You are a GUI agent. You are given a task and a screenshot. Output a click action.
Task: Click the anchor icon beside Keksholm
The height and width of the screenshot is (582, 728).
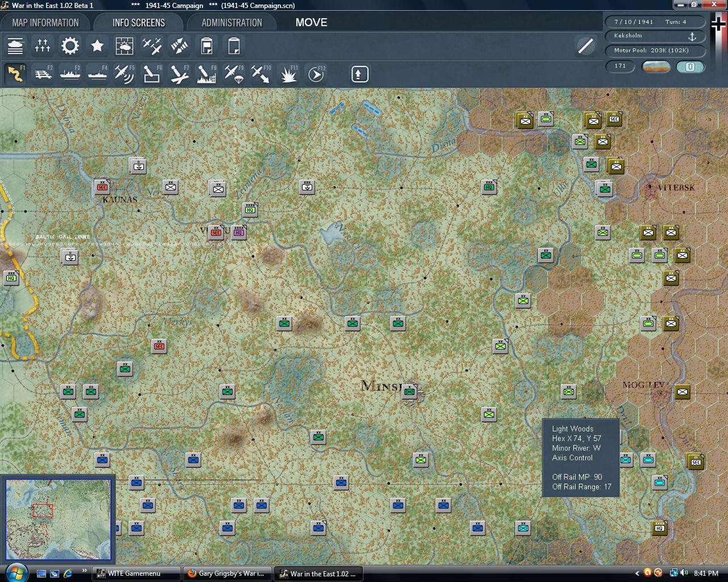(x=692, y=36)
